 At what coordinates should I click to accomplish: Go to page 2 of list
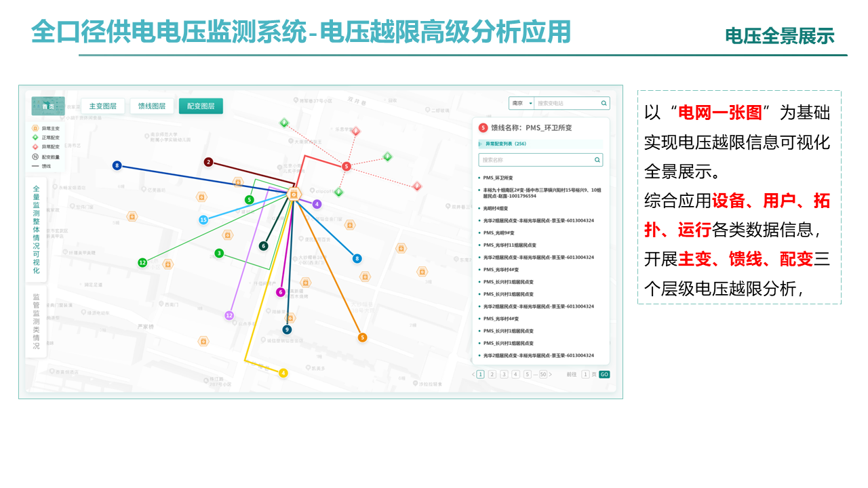[x=492, y=374]
